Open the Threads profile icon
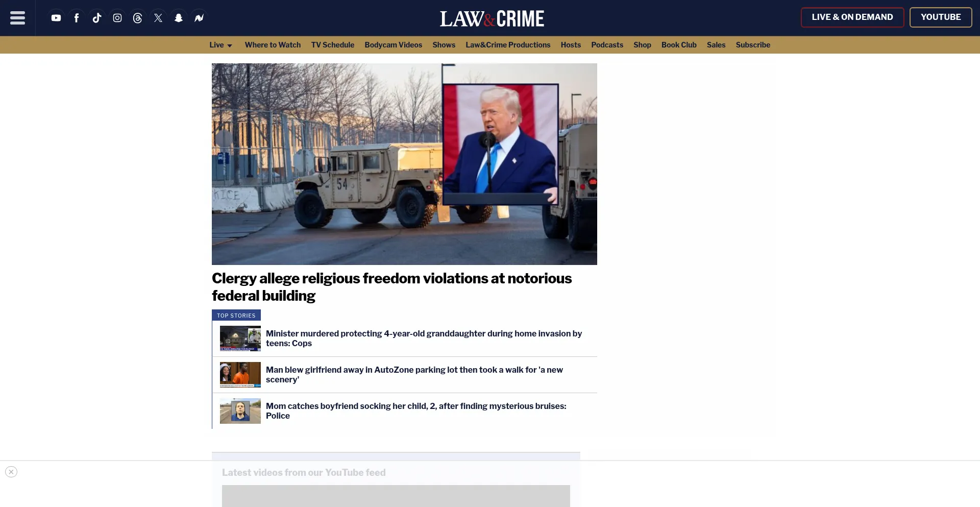 [x=138, y=18]
